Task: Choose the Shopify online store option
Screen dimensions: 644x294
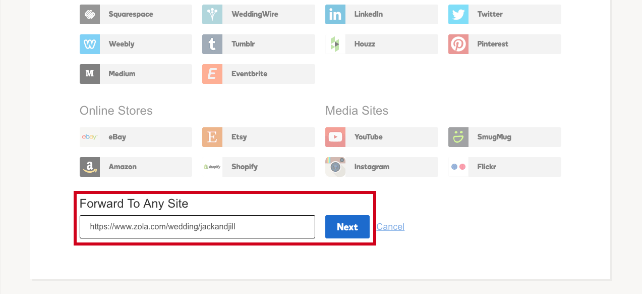Action: click(x=259, y=167)
